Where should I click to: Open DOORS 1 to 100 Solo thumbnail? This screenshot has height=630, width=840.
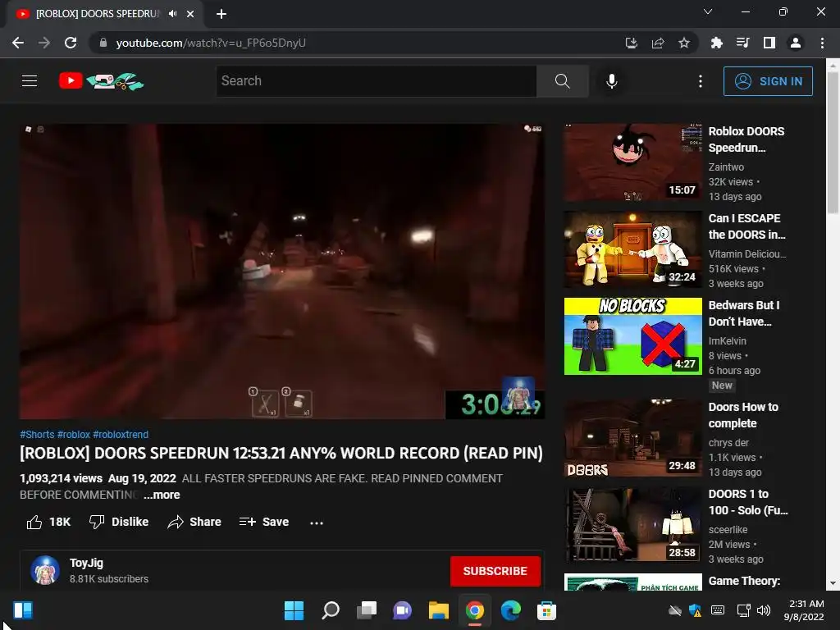(x=632, y=524)
